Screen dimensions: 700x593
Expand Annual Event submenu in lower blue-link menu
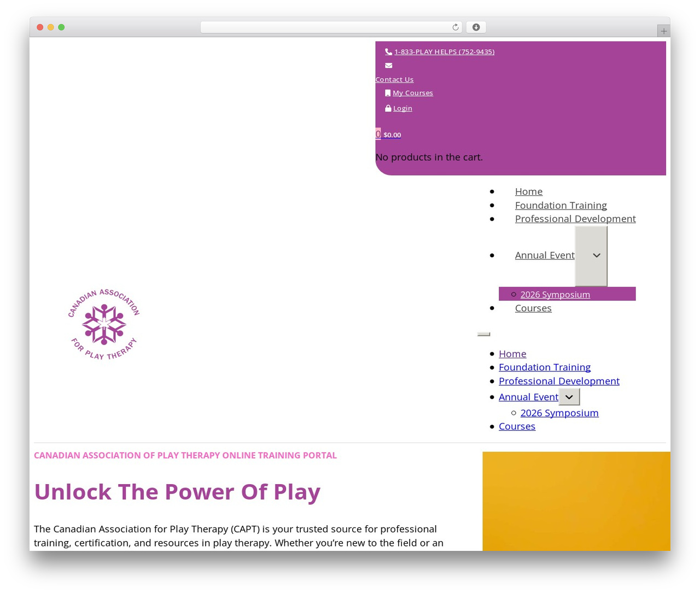pyautogui.click(x=569, y=397)
